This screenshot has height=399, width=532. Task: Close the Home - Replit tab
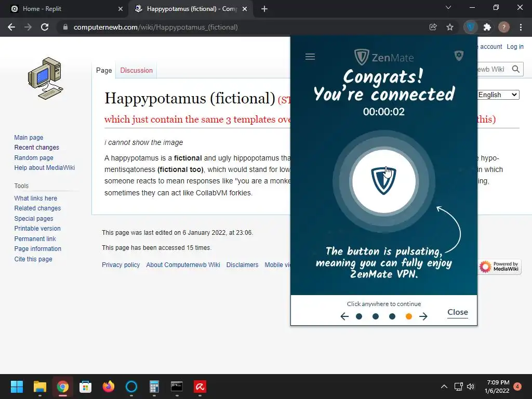pyautogui.click(x=121, y=9)
